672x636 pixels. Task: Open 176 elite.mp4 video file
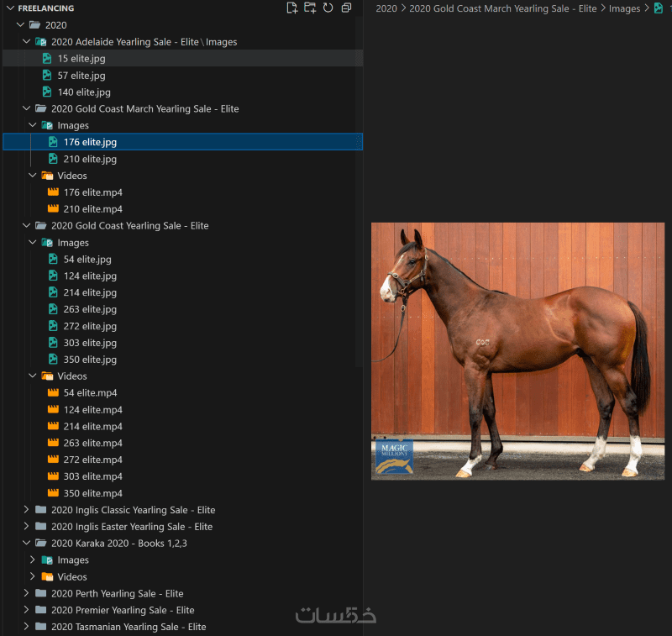(x=182, y=192)
